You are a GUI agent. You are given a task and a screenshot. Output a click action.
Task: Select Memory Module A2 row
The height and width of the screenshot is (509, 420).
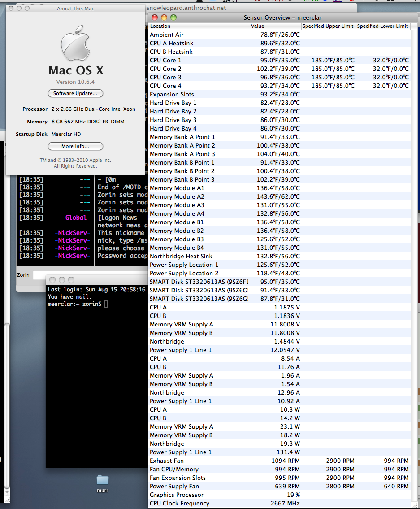click(x=279, y=196)
